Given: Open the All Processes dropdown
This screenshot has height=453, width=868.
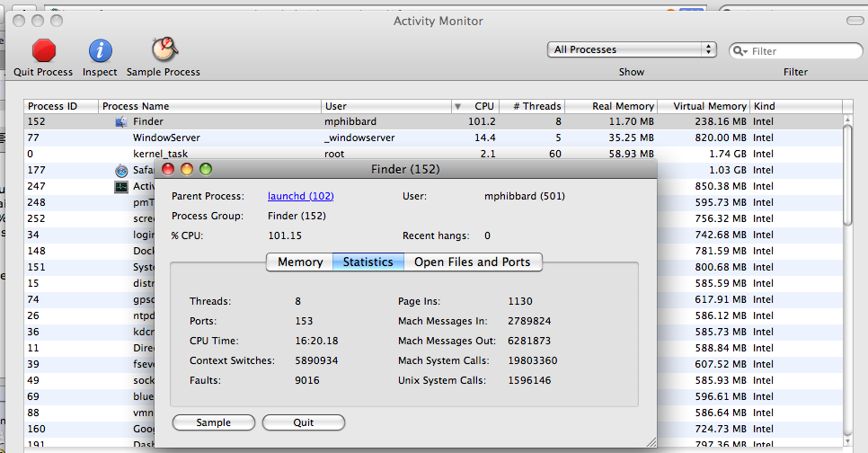Looking at the screenshot, I should click(x=632, y=49).
